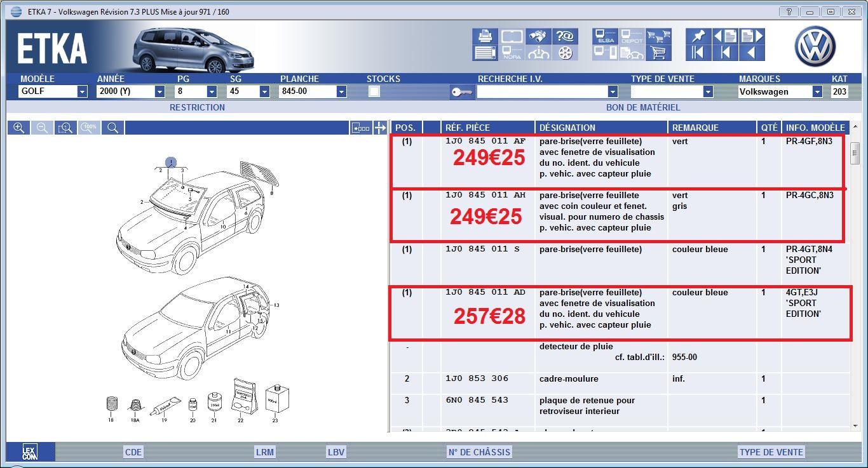868x468 pixels.
Task: Click the RÉF. PIÈCE column header
Action: coord(488,128)
